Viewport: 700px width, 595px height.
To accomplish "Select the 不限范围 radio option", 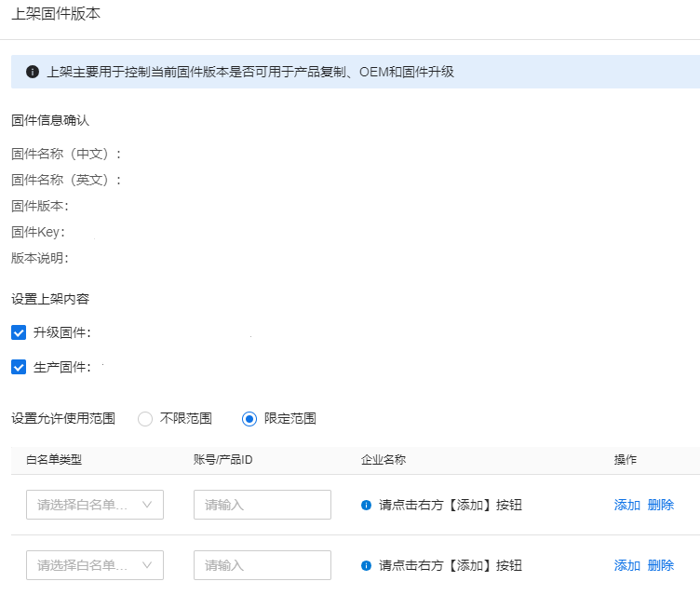I will (x=145, y=419).
